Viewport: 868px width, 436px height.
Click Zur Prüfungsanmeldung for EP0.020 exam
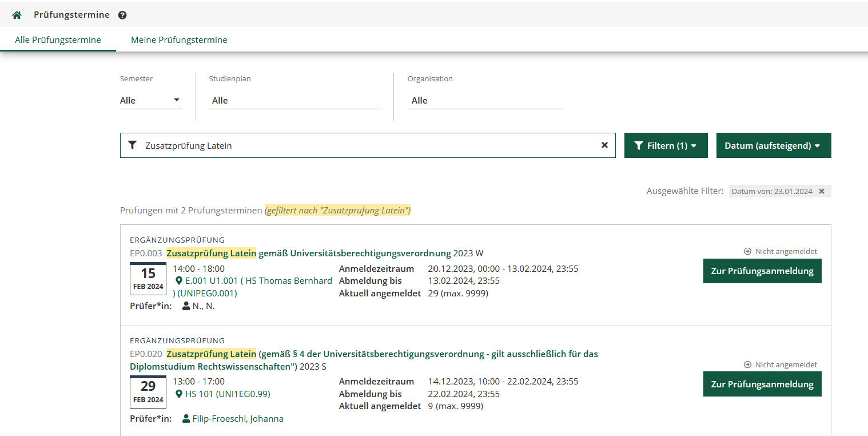[762, 385]
